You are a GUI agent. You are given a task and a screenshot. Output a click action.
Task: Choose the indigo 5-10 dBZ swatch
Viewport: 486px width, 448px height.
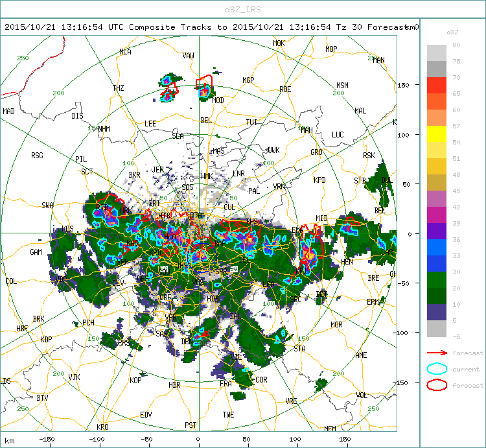click(437, 312)
